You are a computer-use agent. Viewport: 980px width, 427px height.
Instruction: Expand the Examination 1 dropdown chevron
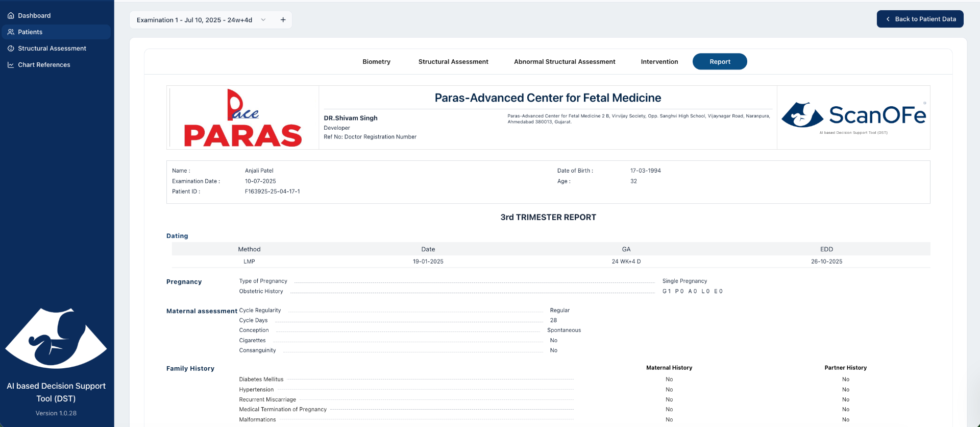click(x=263, y=20)
